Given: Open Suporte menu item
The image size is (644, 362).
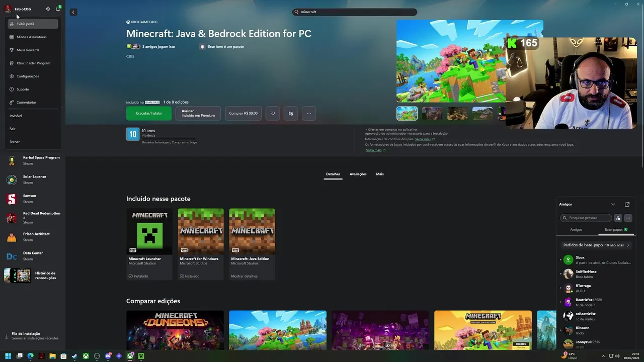Looking at the screenshot, I should [x=33, y=89].
